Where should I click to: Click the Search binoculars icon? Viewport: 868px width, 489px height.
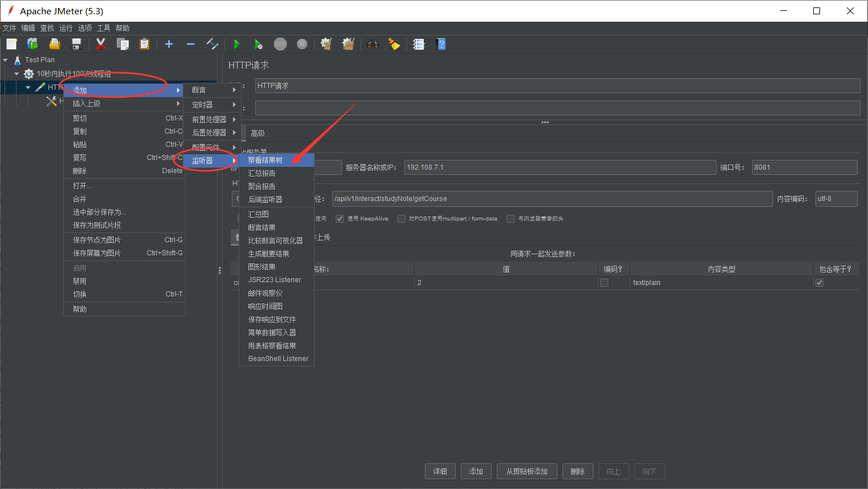coord(373,44)
